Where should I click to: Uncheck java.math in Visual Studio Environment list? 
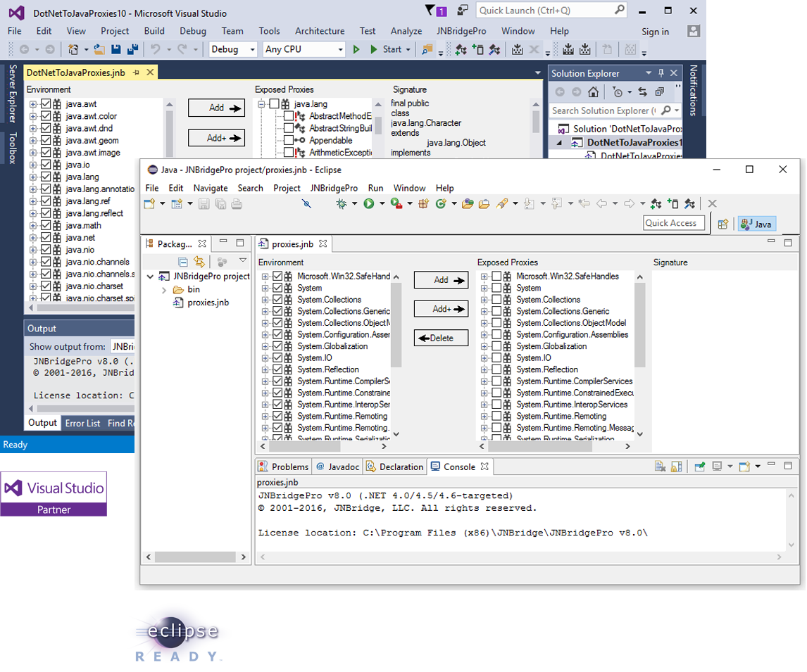(x=46, y=225)
